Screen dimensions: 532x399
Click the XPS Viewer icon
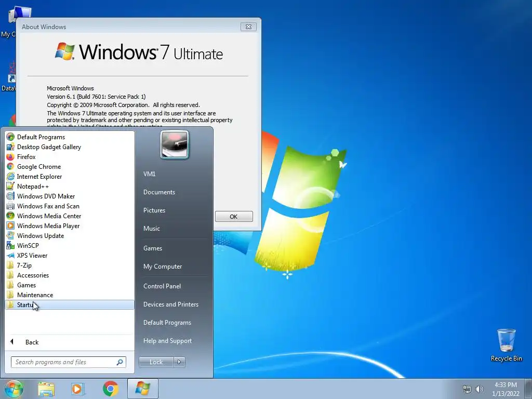(10, 256)
